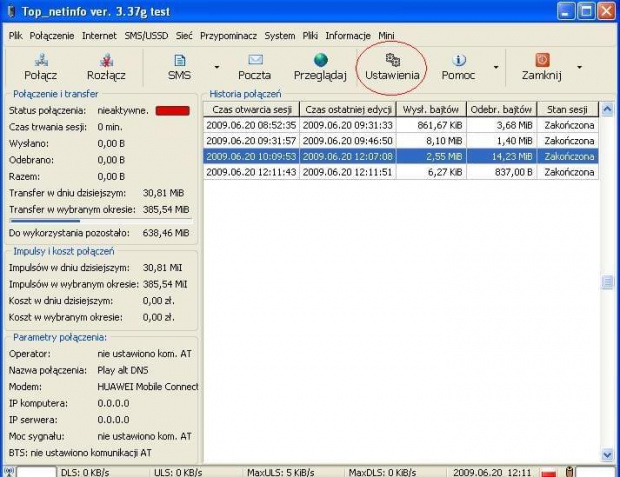Screen dimensions: 620x477
Task: Click the Play alt DNS connection name
Action: 123,371
